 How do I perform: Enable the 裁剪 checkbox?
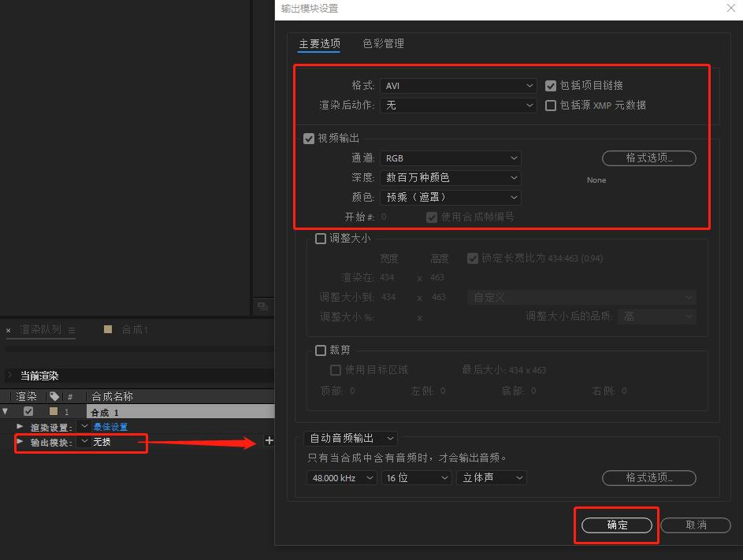tap(320, 350)
